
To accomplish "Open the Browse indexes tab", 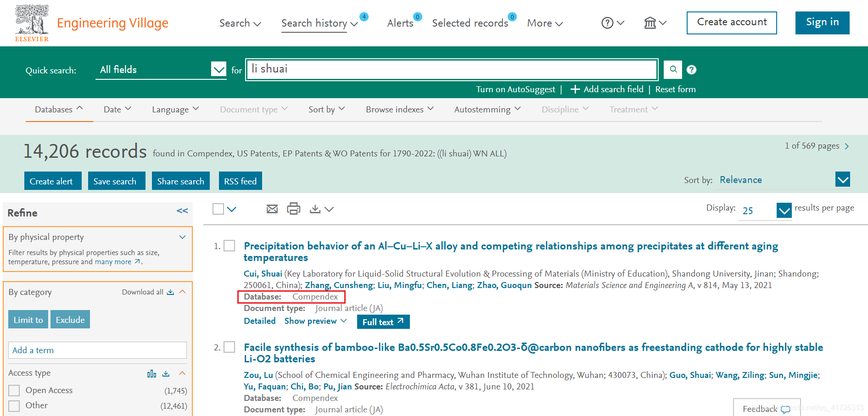I will [399, 110].
